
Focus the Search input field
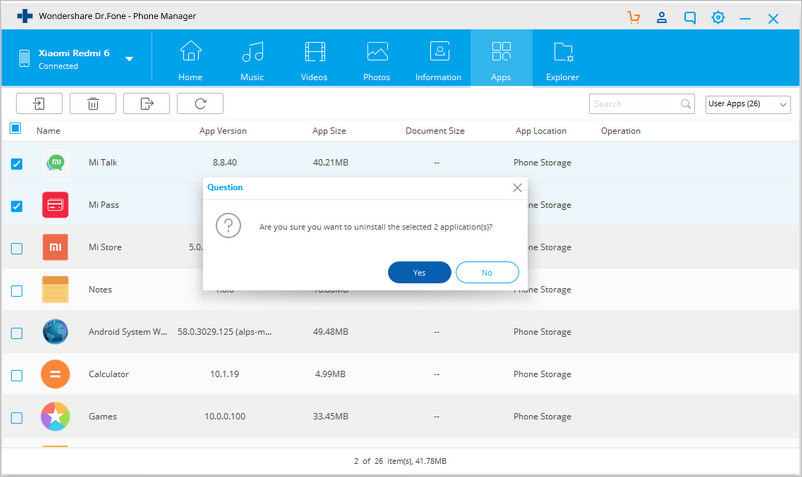(636, 104)
